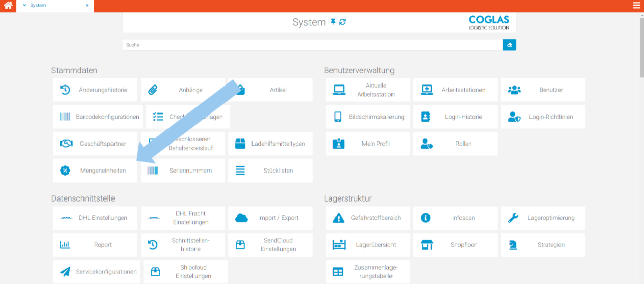Click the Gefahrstoffbereich warning triangle icon
Image resolution: width=644 pixels, height=284 pixels.
[x=338, y=218]
